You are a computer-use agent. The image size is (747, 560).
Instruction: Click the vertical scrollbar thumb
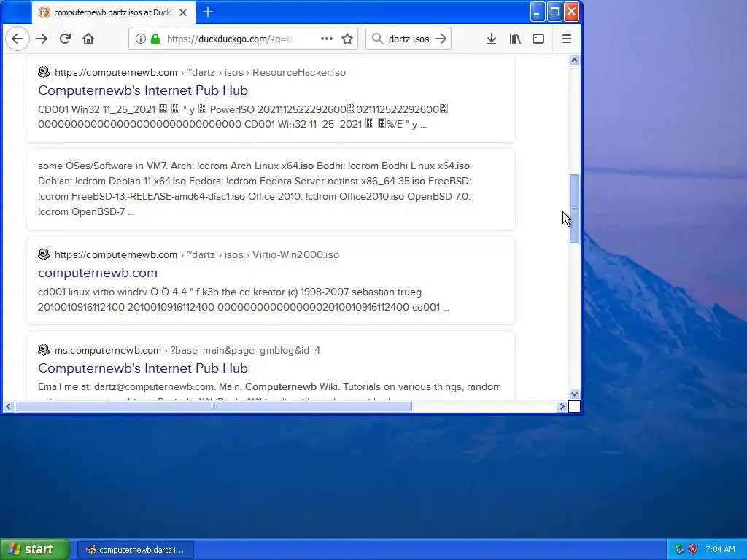pyautogui.click(x=575, y=209)
